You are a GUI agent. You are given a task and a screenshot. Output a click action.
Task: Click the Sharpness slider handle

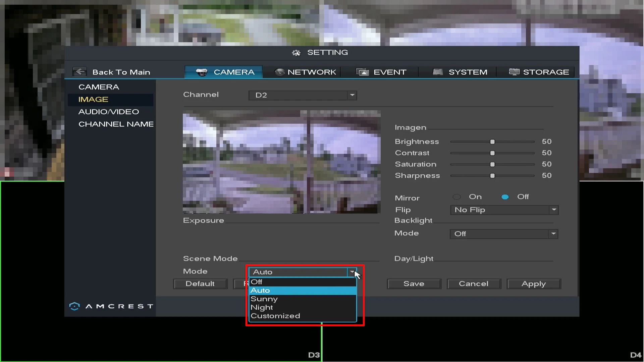[492, 176]
